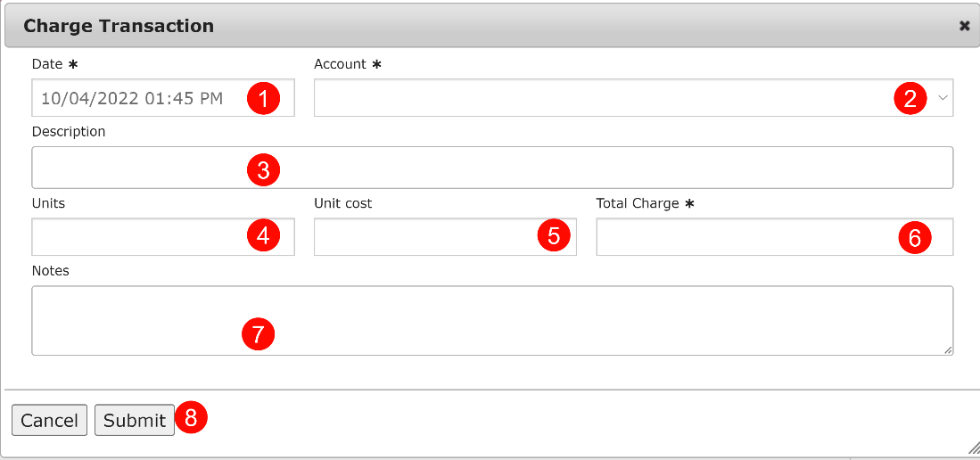Screen dimensions: 980x460
Task: Click the Units input box
Action: 134,237
